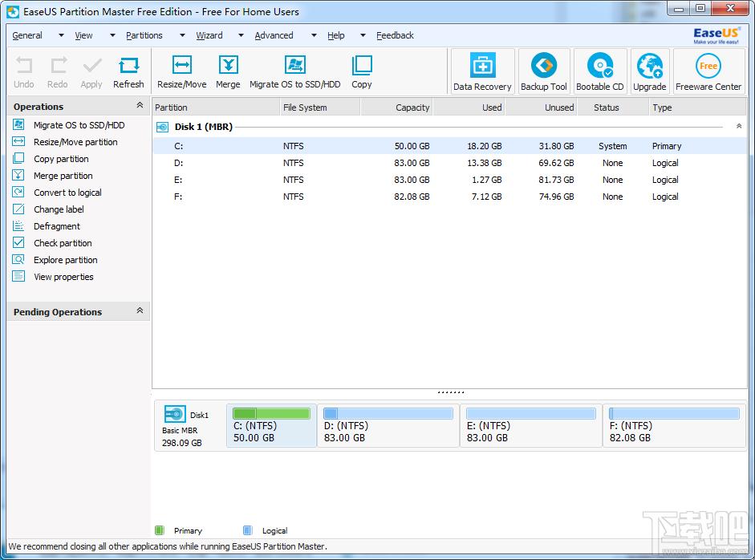Viewport: 755px width, 560px height.
Task: Click the Upgrade globe icon
Action: (x=650, y=66)
